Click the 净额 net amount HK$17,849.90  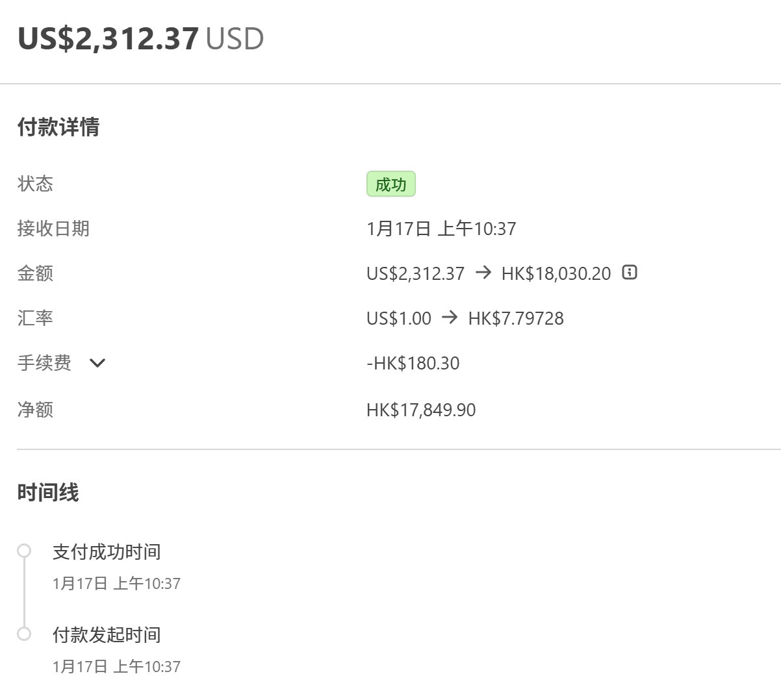coord(421,409)
